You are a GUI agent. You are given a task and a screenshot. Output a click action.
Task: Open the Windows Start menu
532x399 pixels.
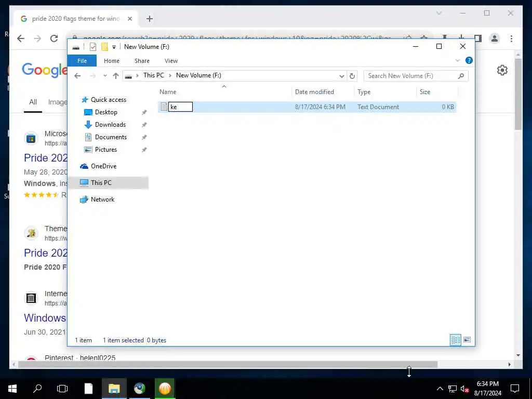(x=12, y=389)
